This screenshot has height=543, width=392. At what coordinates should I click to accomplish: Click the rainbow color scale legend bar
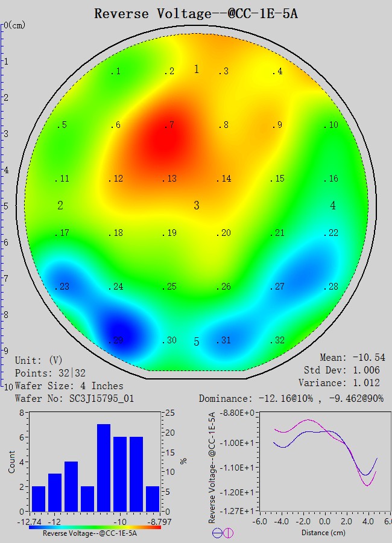point(95,527)
